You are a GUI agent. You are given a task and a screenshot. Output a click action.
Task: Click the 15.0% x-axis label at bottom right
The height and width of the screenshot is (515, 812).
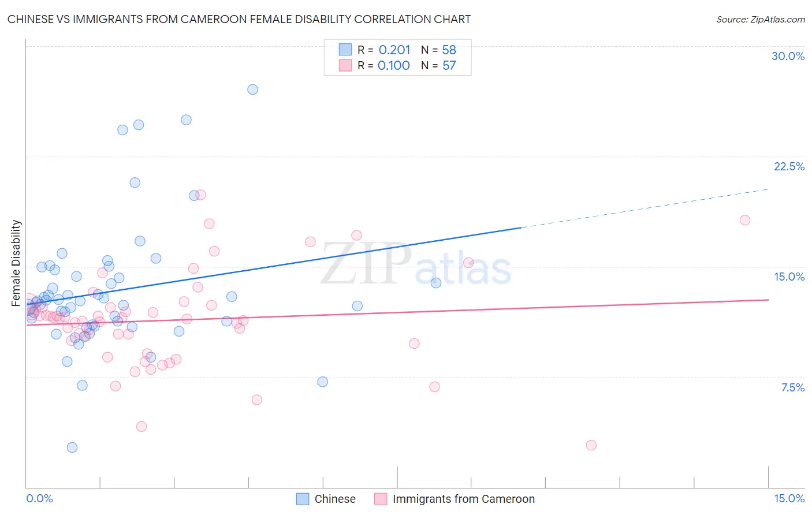coord(789,498)
